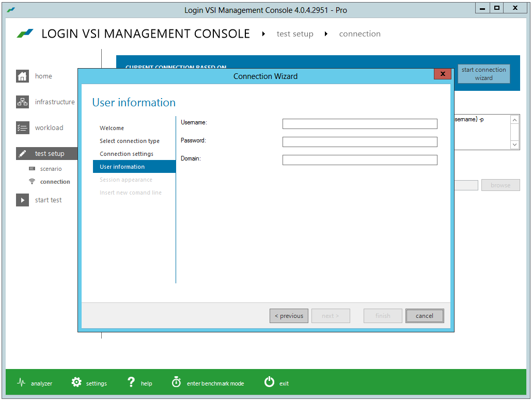Click the test setup pencil icon
532x401 pixels.
22,154
